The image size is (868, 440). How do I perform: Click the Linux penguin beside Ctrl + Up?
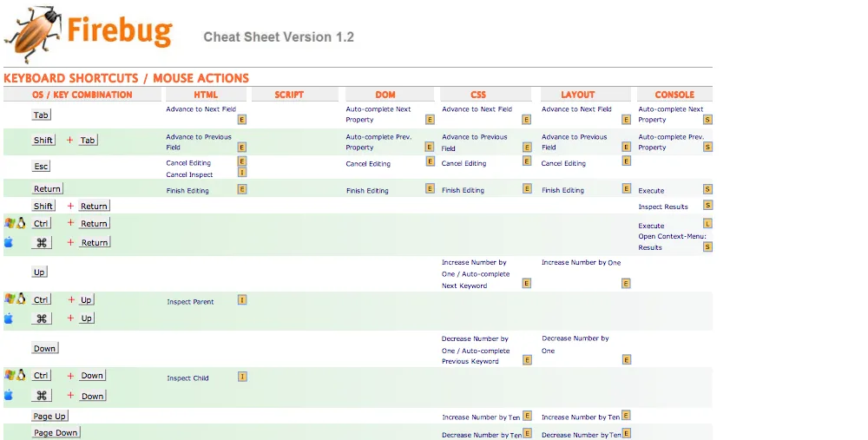(21, 299)
